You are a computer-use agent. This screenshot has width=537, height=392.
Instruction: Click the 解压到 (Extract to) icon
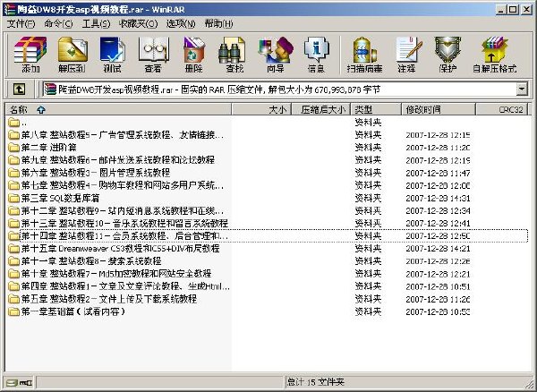pyautogui.click(x=72, y=55)
